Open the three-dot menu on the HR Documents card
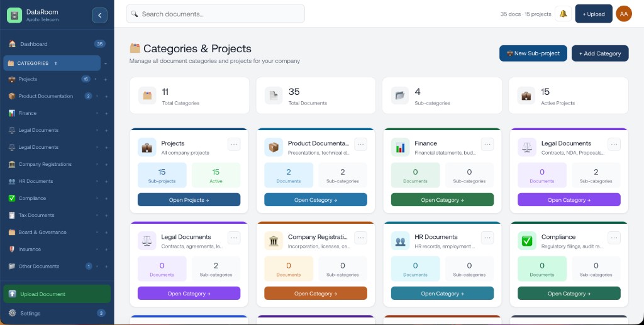The image size is (644, 325). coord(487,238)
